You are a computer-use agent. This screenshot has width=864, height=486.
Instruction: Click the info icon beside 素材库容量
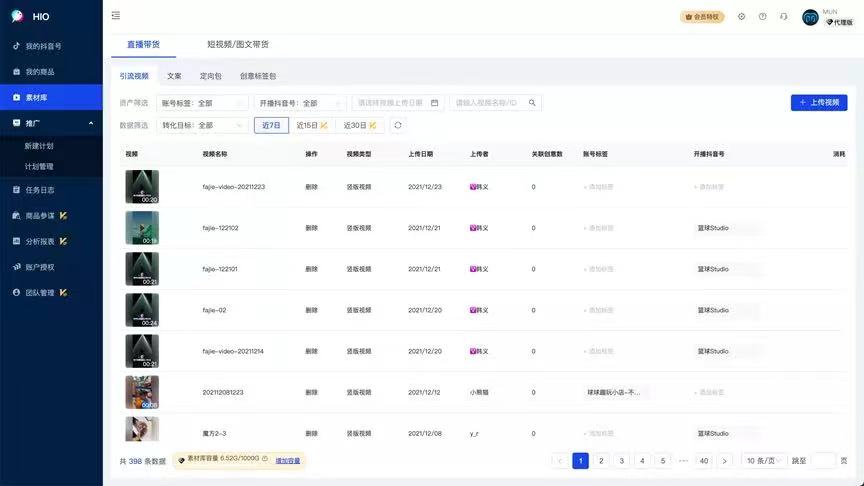(x=265, y=458)
